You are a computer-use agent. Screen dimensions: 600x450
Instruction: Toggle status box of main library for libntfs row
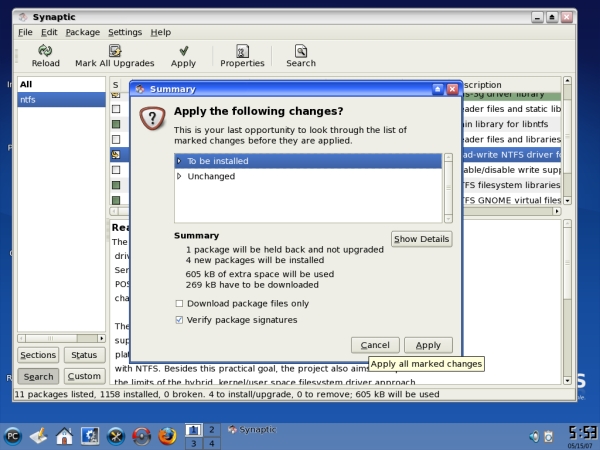[116, 124]
